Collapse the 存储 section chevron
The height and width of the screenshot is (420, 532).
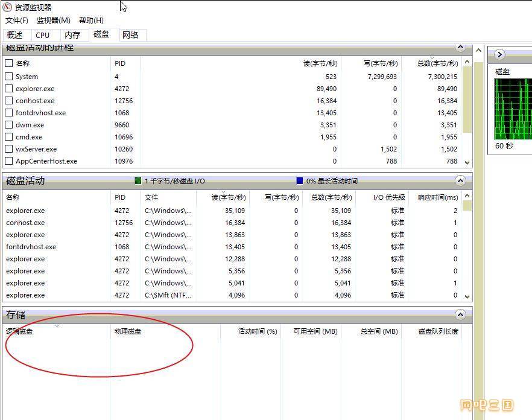click(x=460, y=315)
